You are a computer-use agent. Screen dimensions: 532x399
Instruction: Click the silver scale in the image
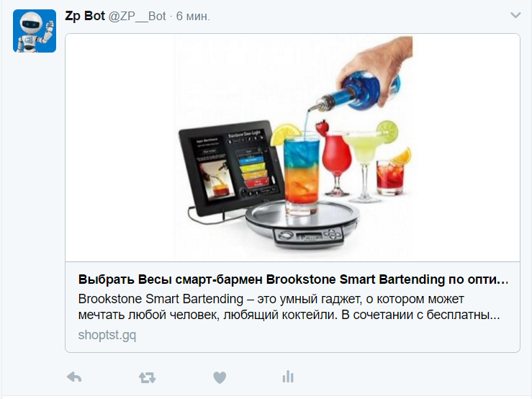302,225
